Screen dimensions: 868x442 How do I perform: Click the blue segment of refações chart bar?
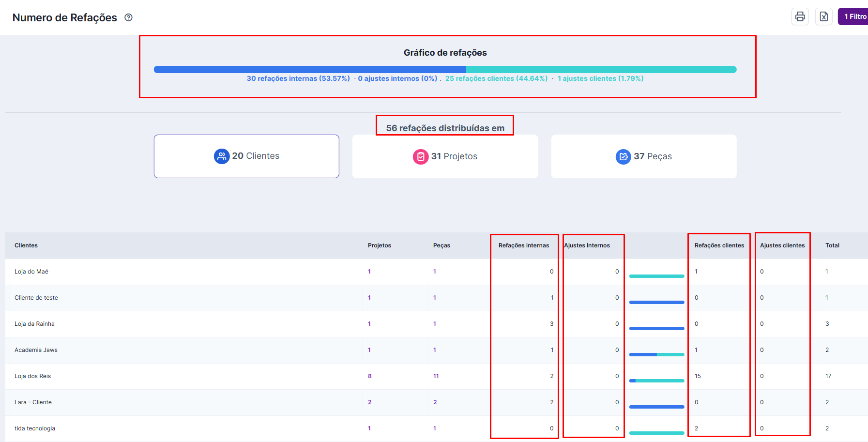310,69
